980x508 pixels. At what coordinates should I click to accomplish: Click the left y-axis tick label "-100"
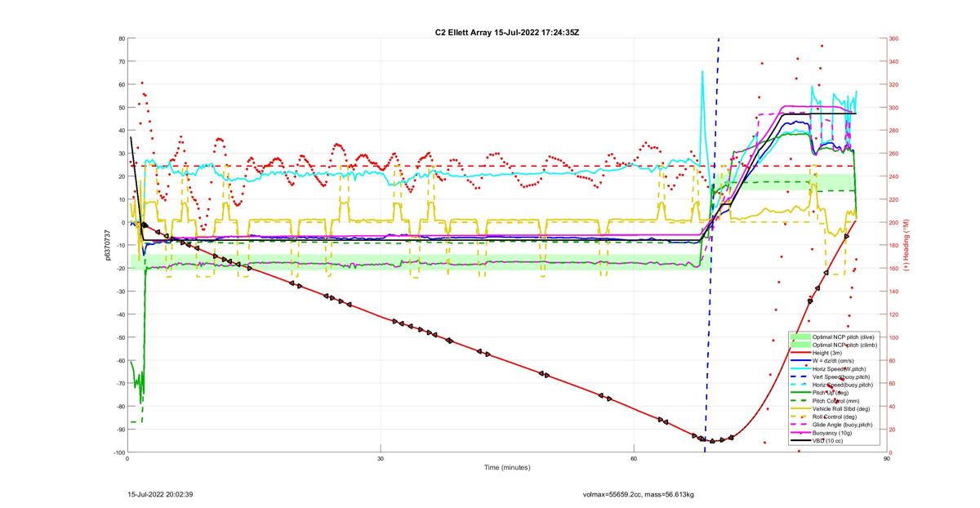tap(118, 452)
